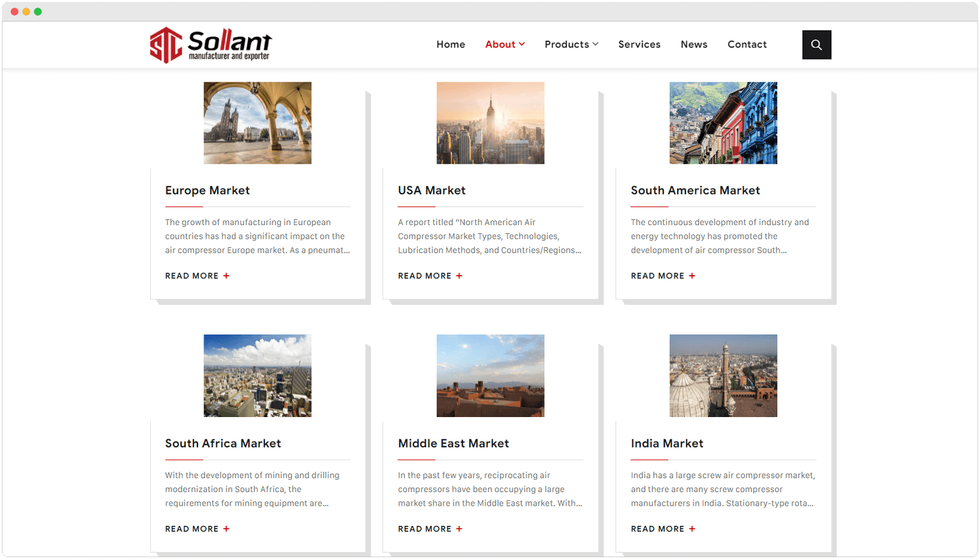Viewport: 980px width, 559px height.
Task: Click the India Market description text
Action: pyautogui.click(x=723, y=489)
